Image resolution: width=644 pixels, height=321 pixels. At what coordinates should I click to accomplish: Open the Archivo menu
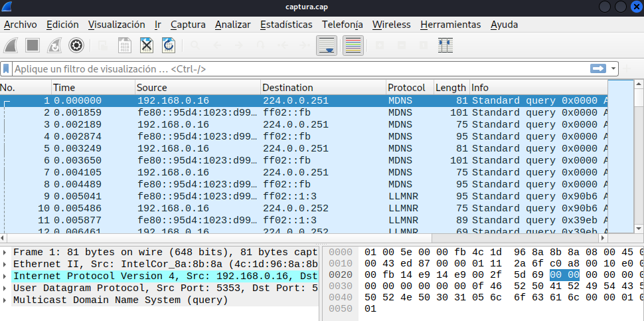21,25
